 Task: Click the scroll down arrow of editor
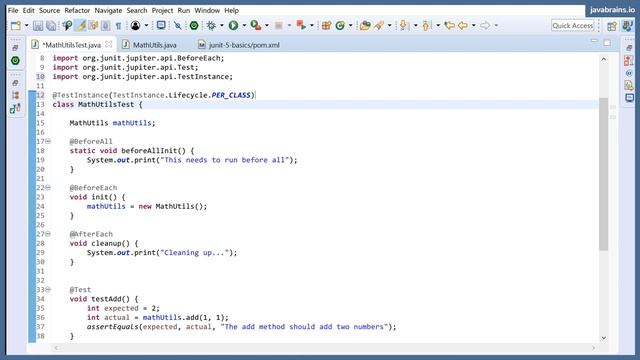click(604, 338)
